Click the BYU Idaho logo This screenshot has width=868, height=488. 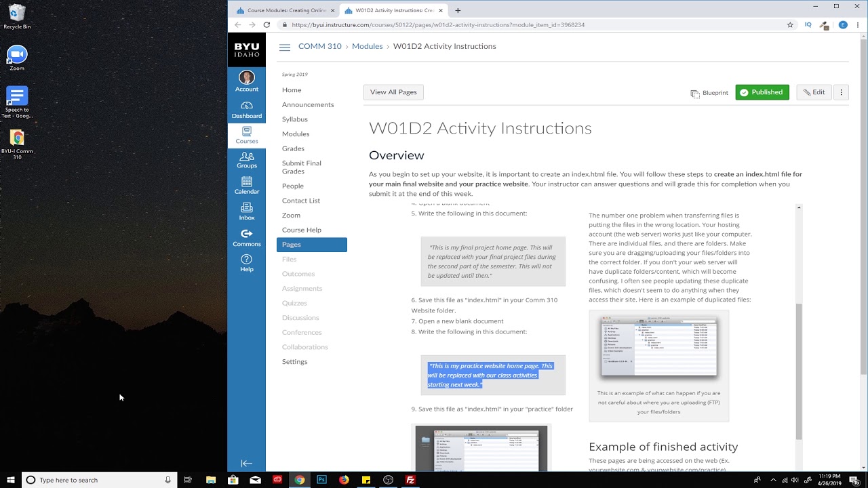(x=247, y=49)
